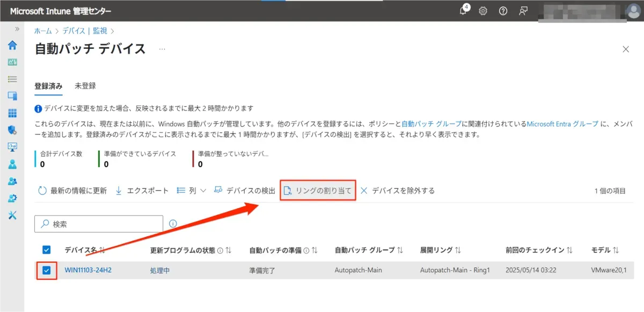Screen dimensions: 644x312
Task: Open the Dashboard icon in sidebar
Action: tap(12, 62)
